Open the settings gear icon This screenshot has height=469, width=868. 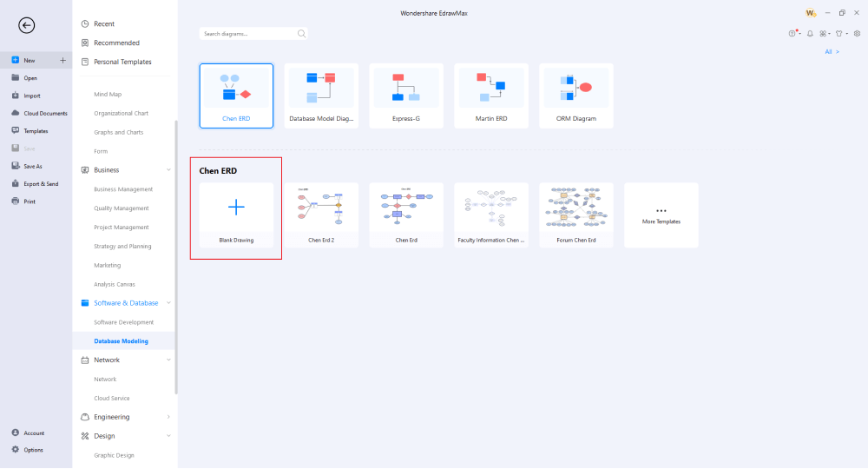pyautogui.click(x=857, y=34)
